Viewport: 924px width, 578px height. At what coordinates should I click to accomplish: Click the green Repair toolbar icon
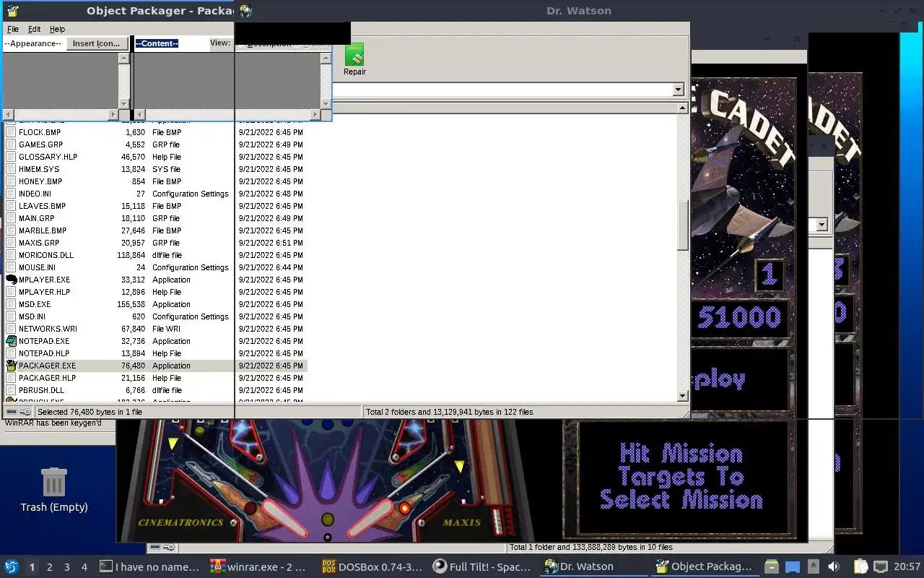tap(354, 55)
